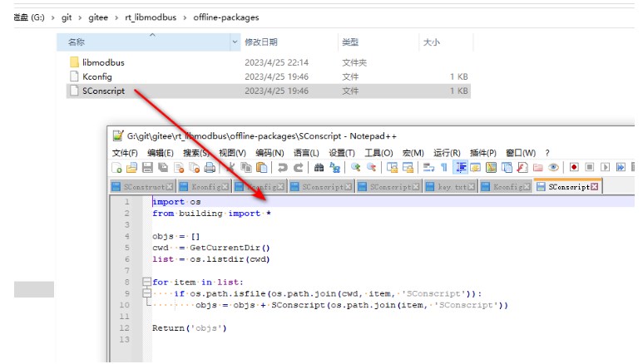Click the Close All toolbar icon
The height and width of the screenshot is (364, 643).
pyautogui.click(x=195, y=168)
